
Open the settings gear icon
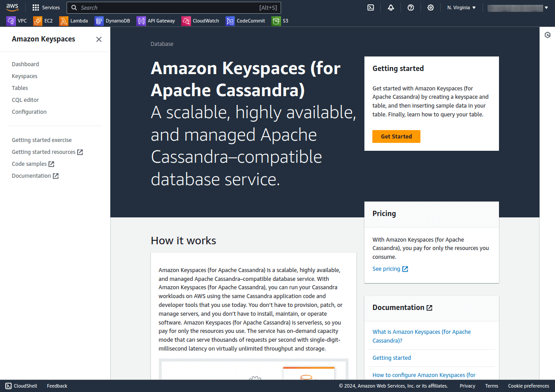pos(431,7)
